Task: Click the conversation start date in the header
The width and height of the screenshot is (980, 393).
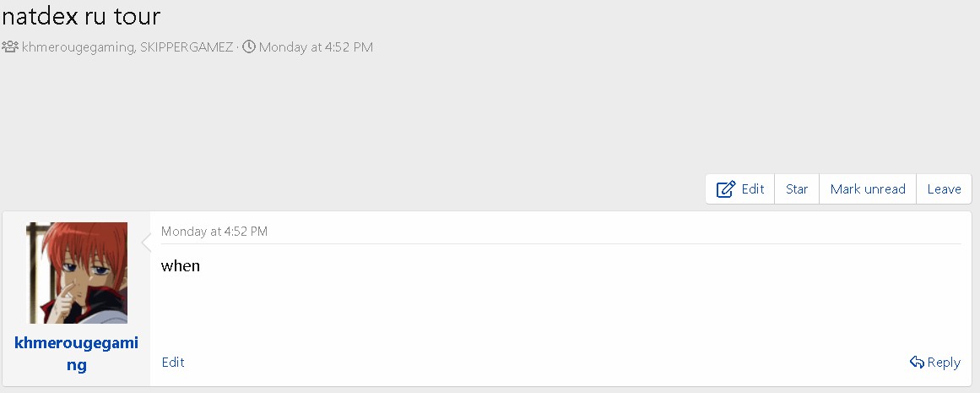Action: click(316, 47)
